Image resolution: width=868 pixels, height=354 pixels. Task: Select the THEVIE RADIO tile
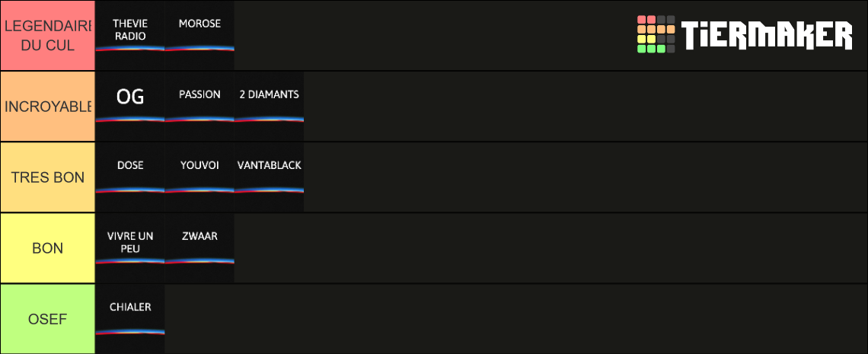pos(130,35)
